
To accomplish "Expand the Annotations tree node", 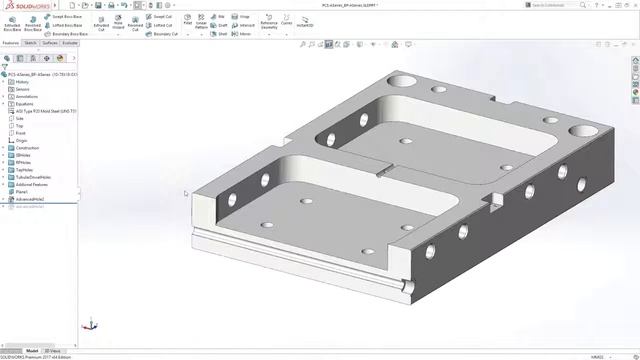I will tap(3, 97).
